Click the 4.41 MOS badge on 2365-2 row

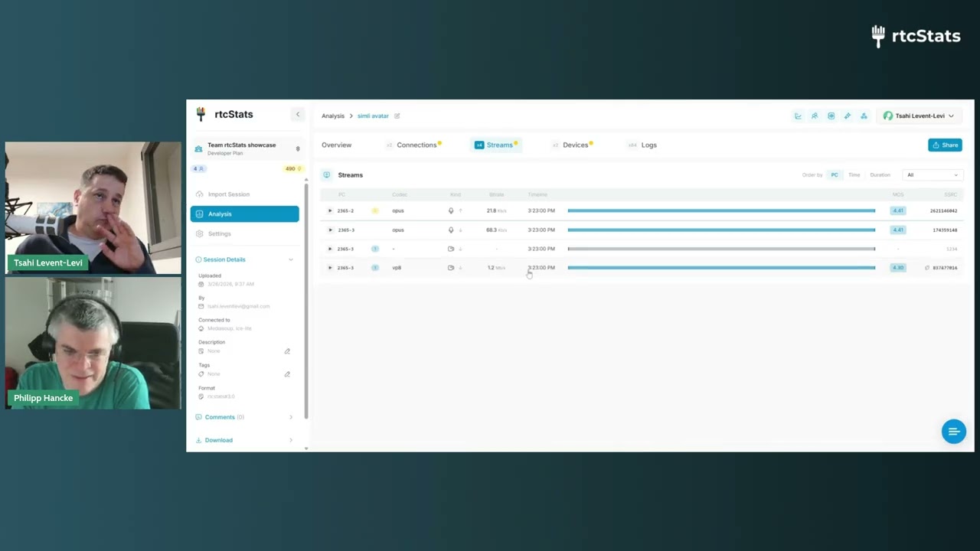pos(898,210)
